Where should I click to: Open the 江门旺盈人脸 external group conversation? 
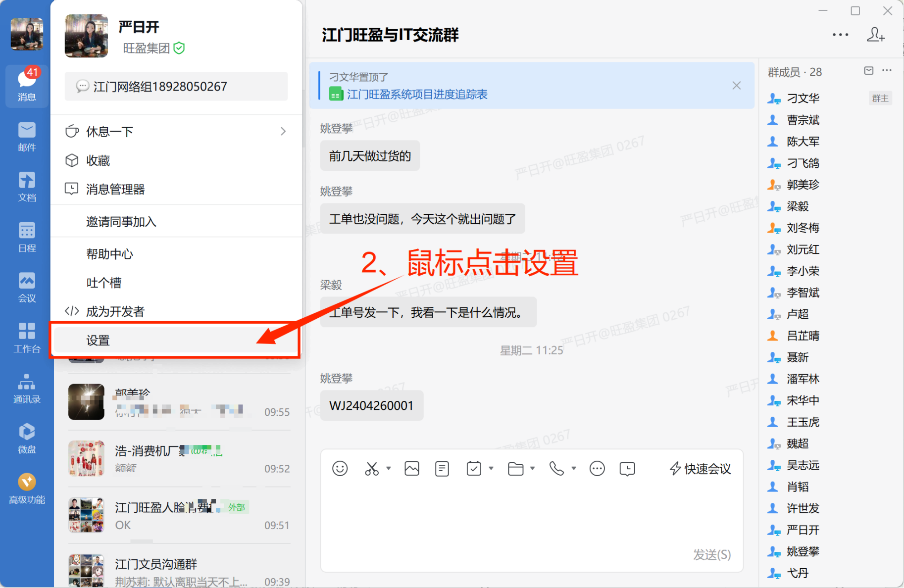pos(179,515)
